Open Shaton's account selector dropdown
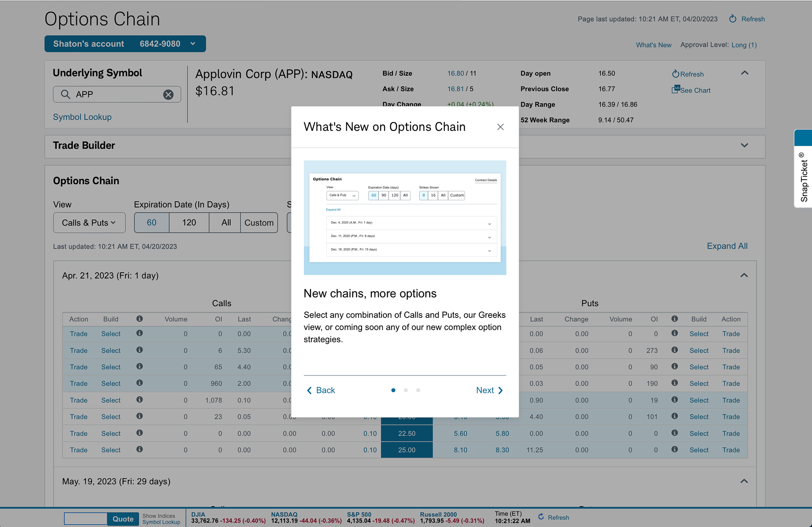The height and width of the screenshot is (527, 812). (125, 44)
